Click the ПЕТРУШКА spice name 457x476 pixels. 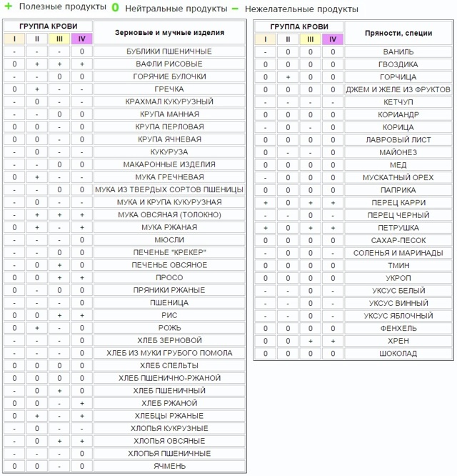[398, 228]
